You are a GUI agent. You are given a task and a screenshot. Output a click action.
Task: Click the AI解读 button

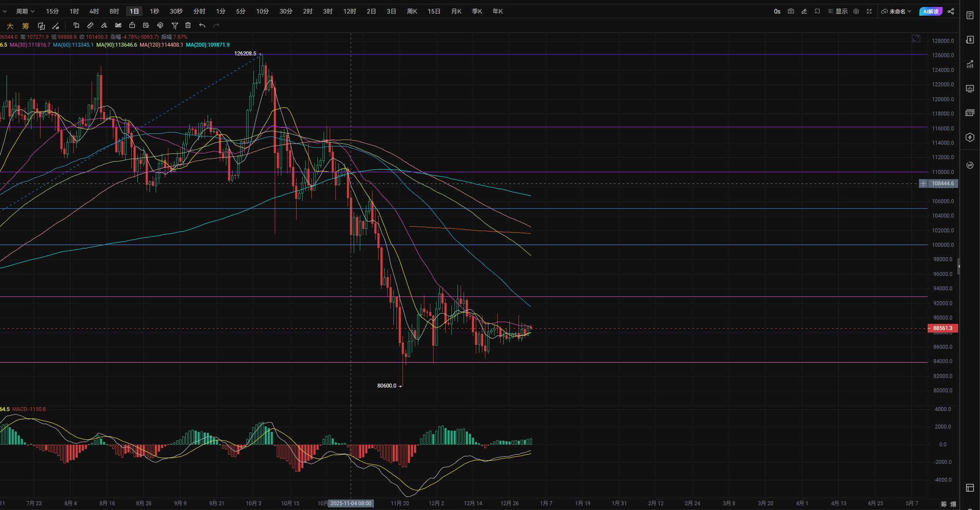pos(931,11)
